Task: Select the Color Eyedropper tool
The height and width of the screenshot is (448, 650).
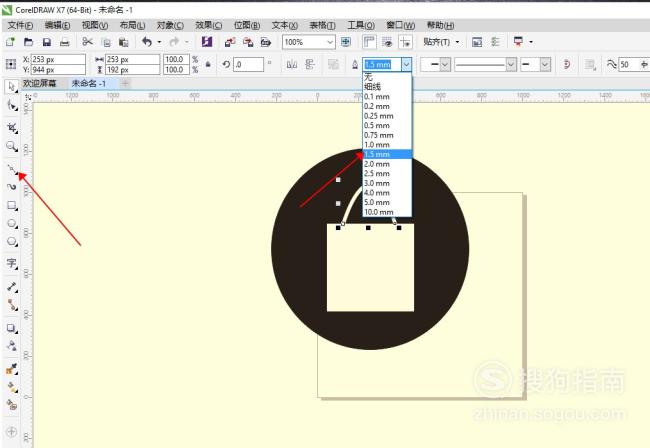Action: (x=12, y=368)
